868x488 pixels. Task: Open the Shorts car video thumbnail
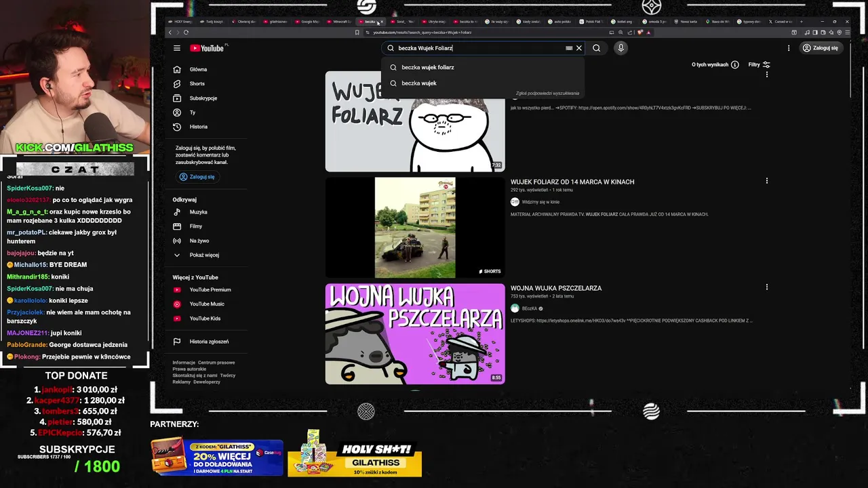pyautogui.click(x=415, y=228)
